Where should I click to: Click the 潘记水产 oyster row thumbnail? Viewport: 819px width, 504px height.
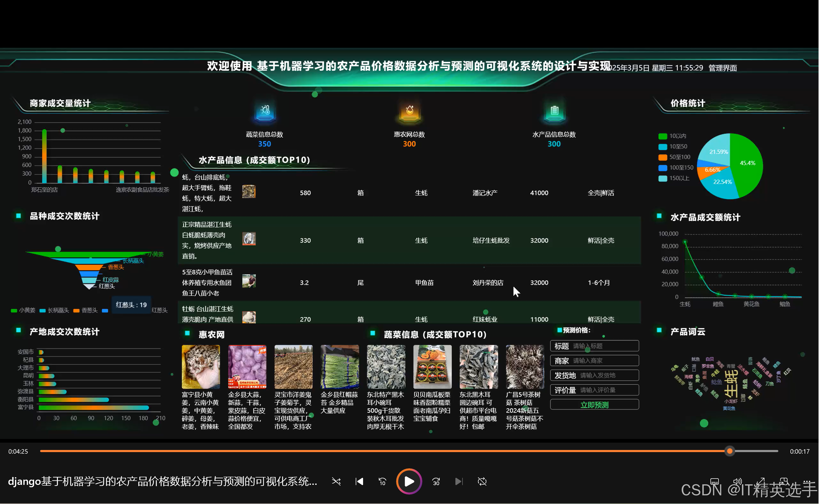click(249, 192)
